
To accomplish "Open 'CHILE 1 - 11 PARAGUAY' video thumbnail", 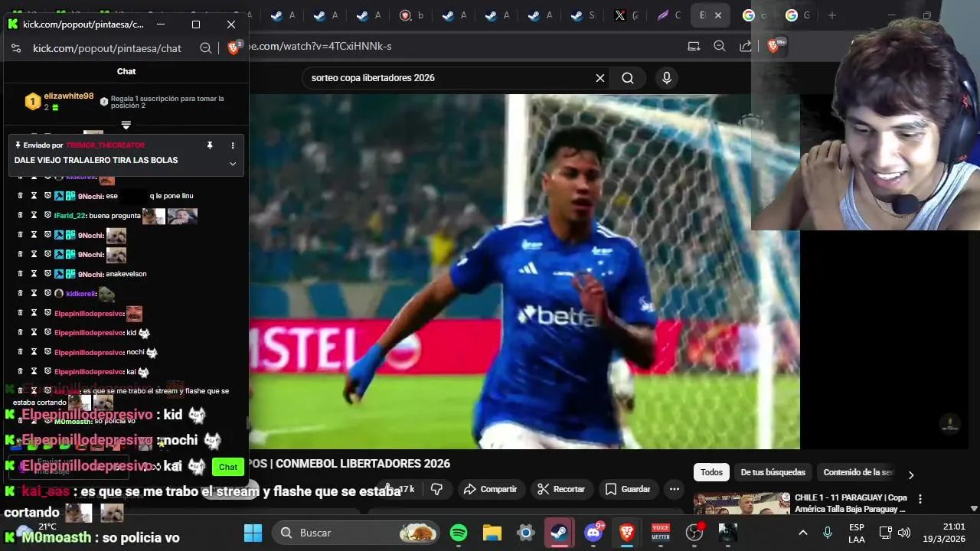I will click(741, 504).
